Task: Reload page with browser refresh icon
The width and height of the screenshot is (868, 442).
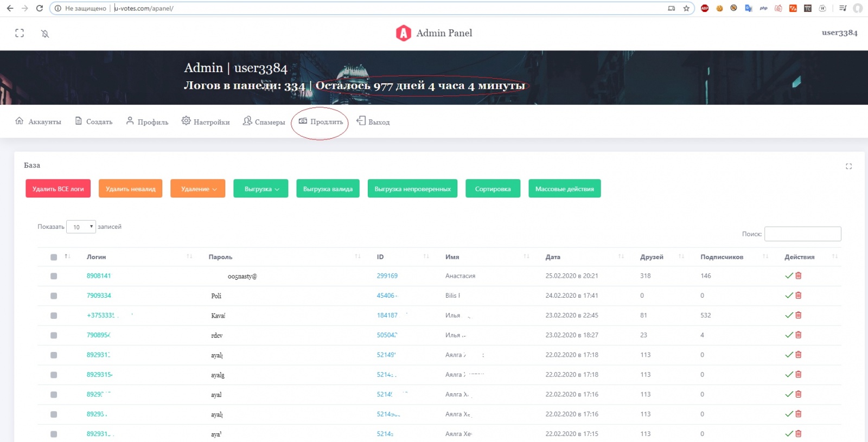Action: (x=39, y=8)
